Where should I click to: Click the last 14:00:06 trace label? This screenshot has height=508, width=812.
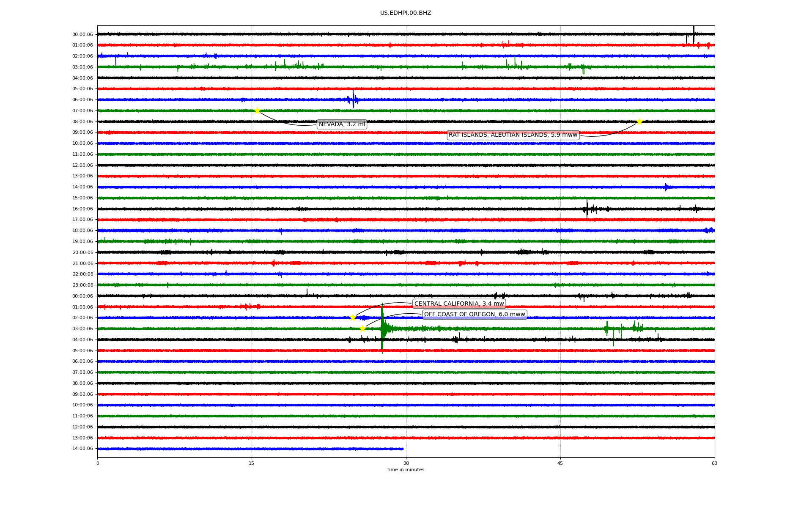(x=82, y=449)
